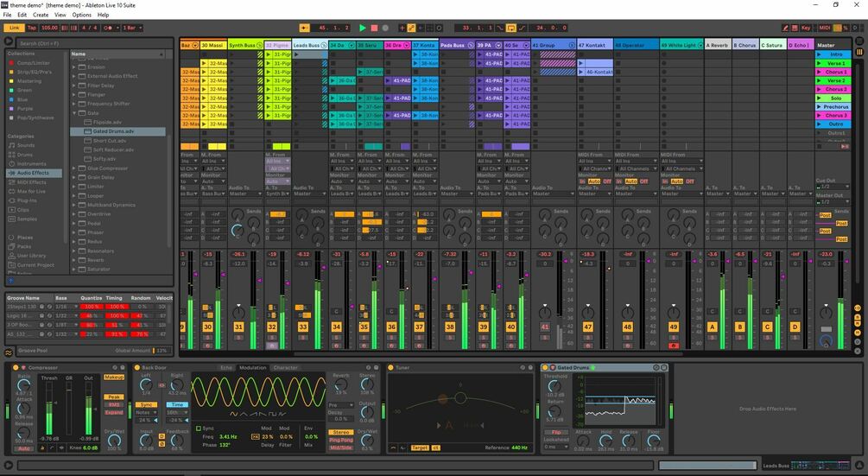
Task: Click the Flip button in Gated Drums
Action: 556,432
